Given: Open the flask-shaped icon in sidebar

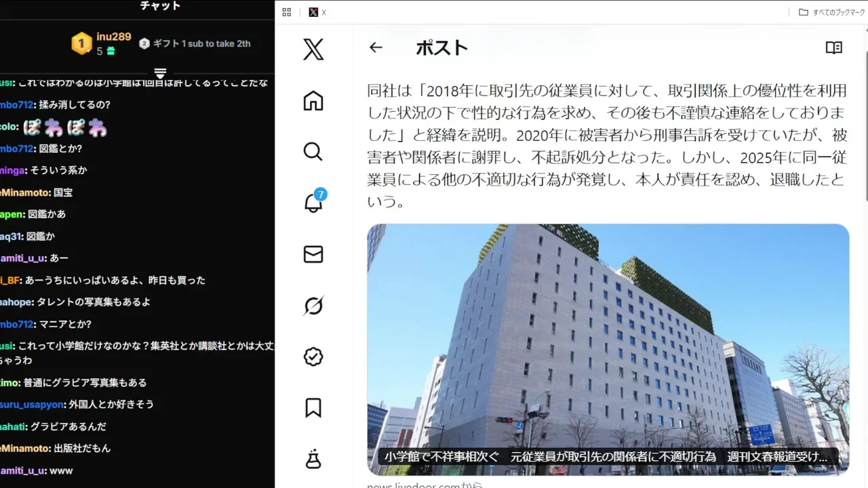Looking at the screenshot, I should [x=313, y=459].
